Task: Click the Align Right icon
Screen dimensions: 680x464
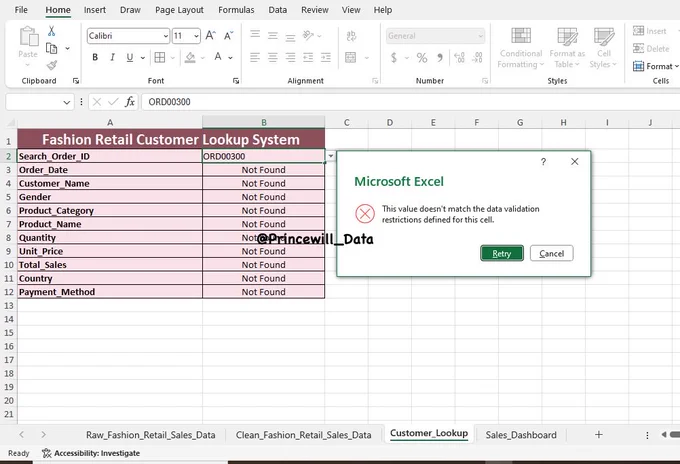Action: tap(290, 57)
